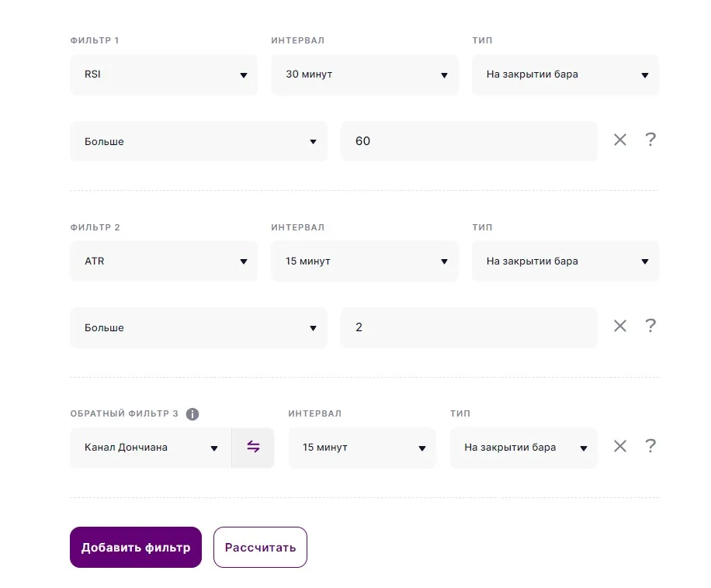Image resolution: width=711 pixels, height=588 pixels.
Task: Open Filter 1 type dropdown На закрытии бара
Action: pos(565,75)
